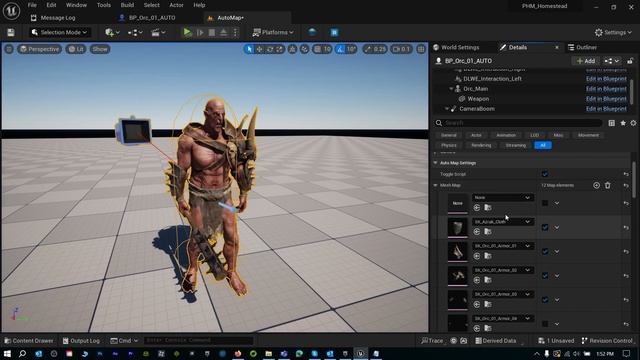Toggle grid snapping icon beside value 10
Viewport: 640px width, 360px height.
coord(318,49)
